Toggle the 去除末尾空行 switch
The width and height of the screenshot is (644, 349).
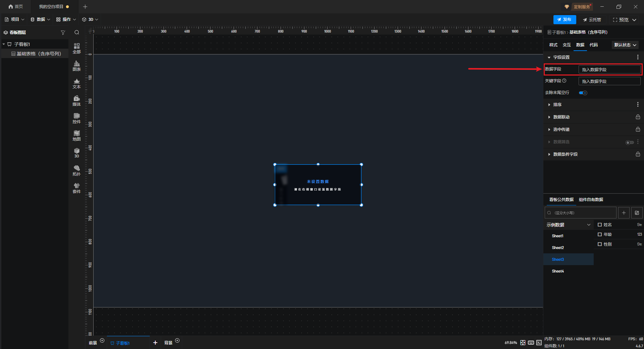tap(583, 93)
